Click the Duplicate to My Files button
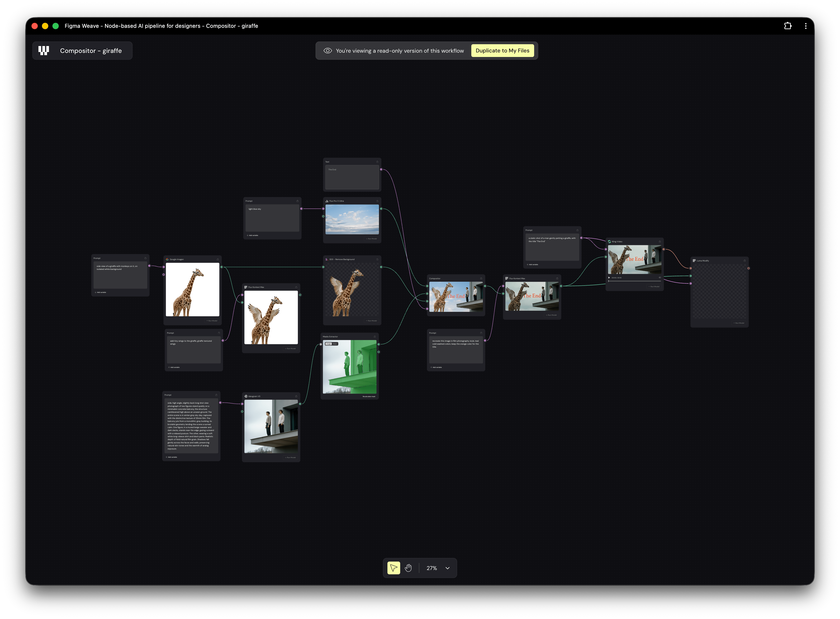The width and height of the screenshot is (840, 619). (503, 50)
